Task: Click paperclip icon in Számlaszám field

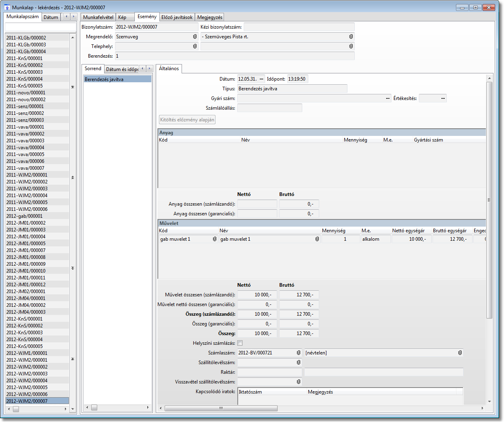Action: tap(299, 353)
